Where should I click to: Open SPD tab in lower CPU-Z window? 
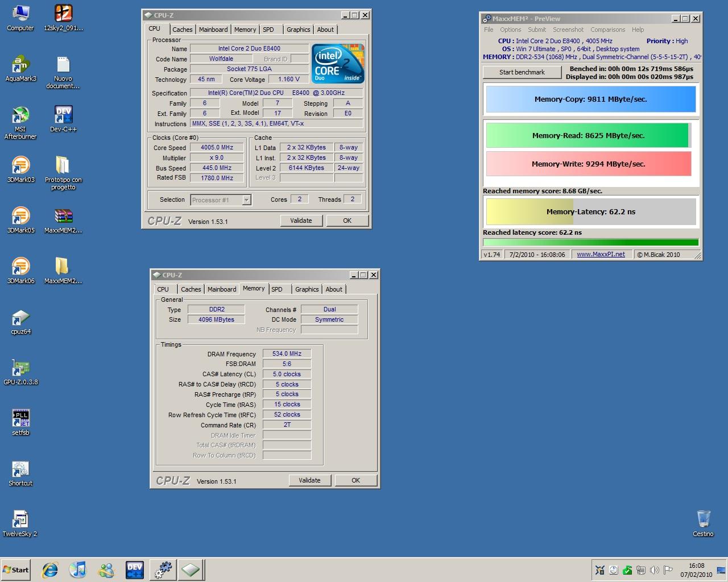coord(277,289)
